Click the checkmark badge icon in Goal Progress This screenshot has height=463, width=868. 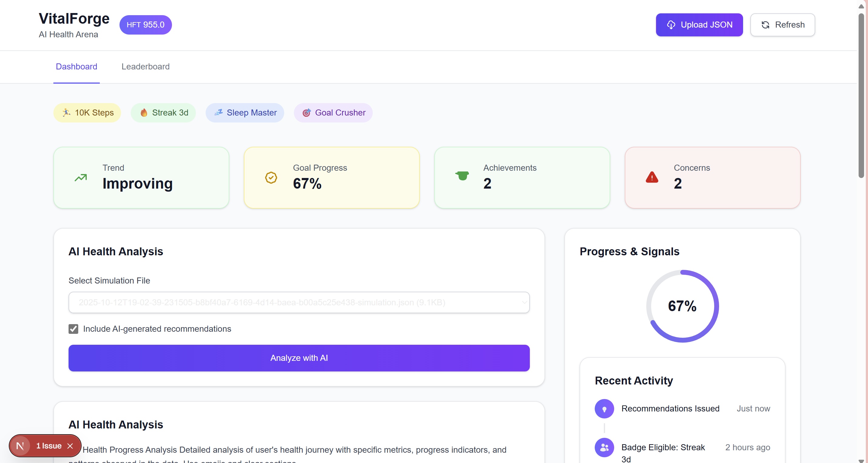271,178
